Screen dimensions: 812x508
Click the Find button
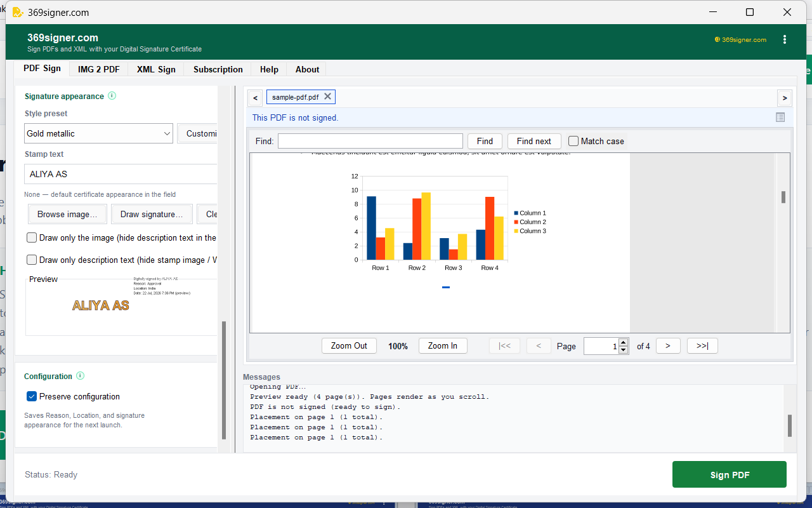[485, 141]
